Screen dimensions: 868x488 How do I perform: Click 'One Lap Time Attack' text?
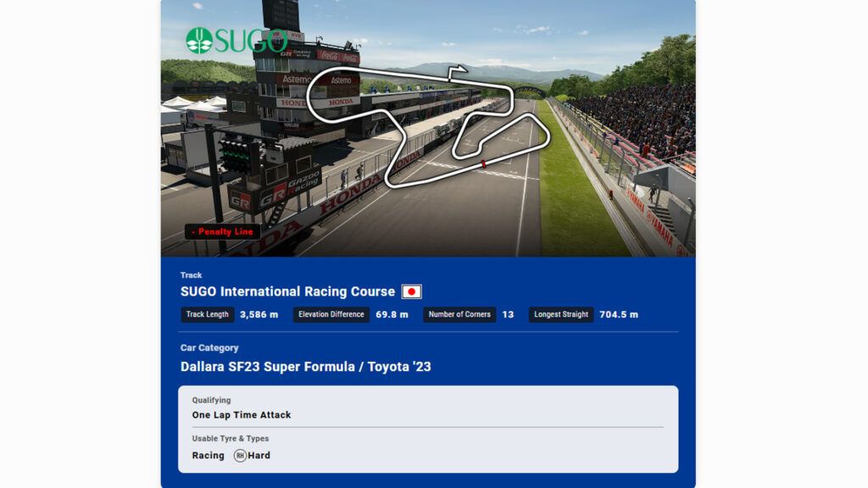pyautogui.click(x=242, y=415)
